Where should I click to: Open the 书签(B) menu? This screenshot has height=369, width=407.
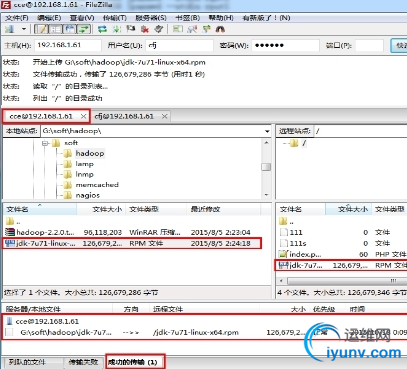pos(188,18)
